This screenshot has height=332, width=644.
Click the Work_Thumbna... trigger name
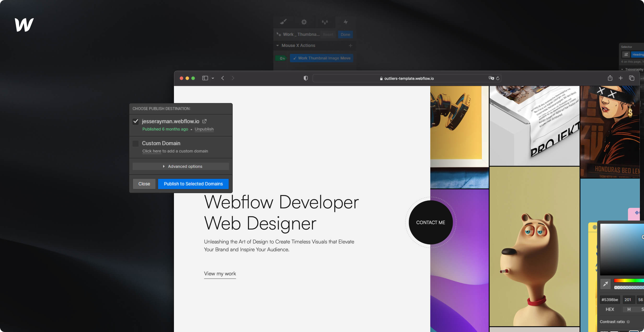coord(301,34)
